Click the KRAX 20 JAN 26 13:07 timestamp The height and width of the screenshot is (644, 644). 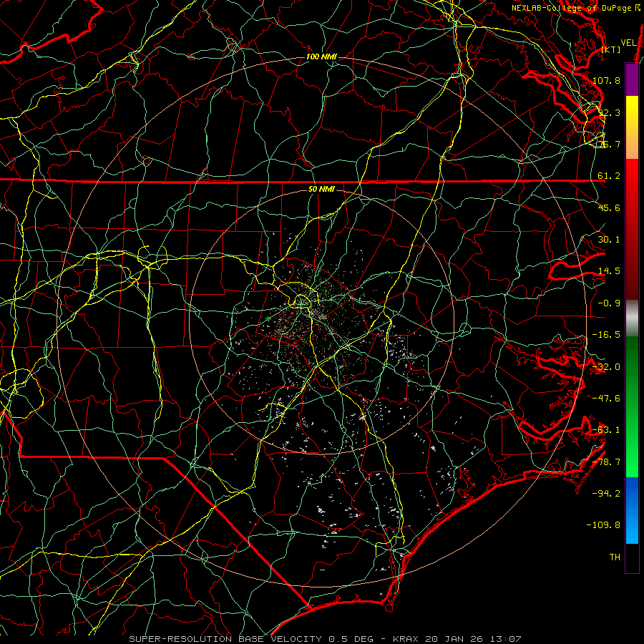(457, 639)
